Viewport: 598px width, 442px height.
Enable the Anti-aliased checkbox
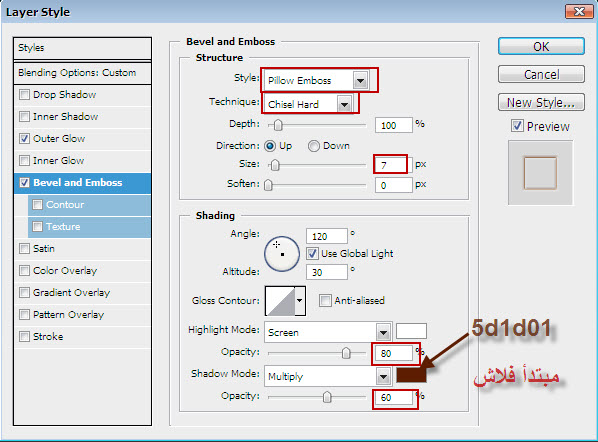(325, 301)
